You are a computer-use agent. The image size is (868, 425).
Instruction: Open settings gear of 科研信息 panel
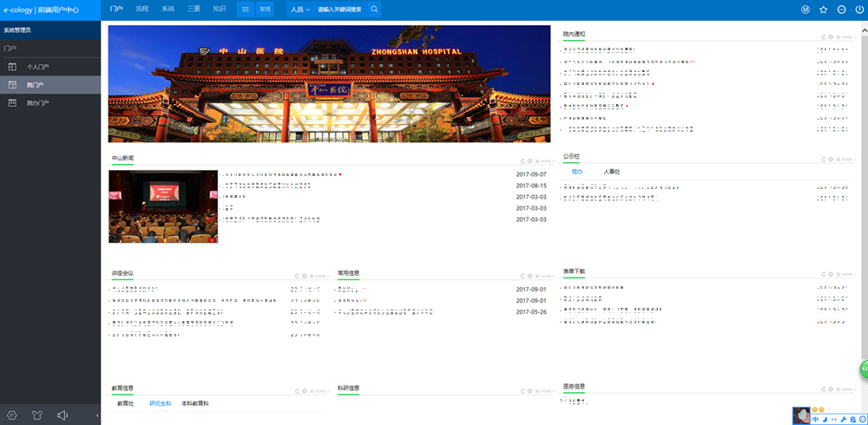click(x=529, y=390)
